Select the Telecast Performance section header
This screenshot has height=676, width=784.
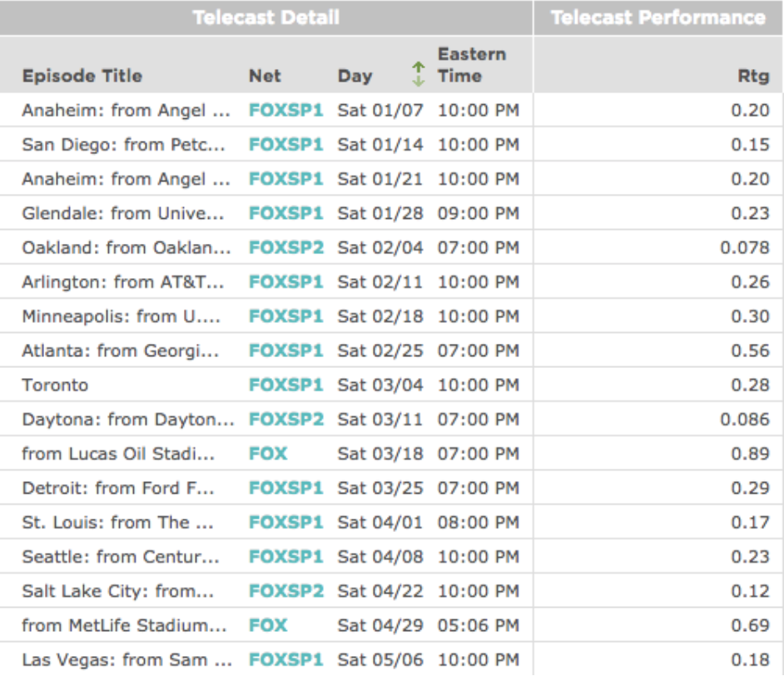(x=657, y=17)
